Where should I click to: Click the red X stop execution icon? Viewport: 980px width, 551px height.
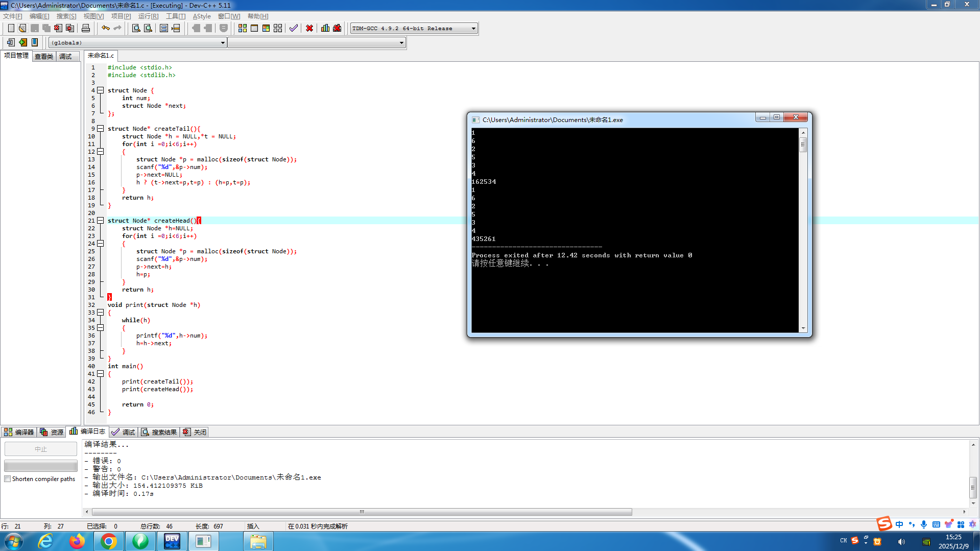coord(309,28)
